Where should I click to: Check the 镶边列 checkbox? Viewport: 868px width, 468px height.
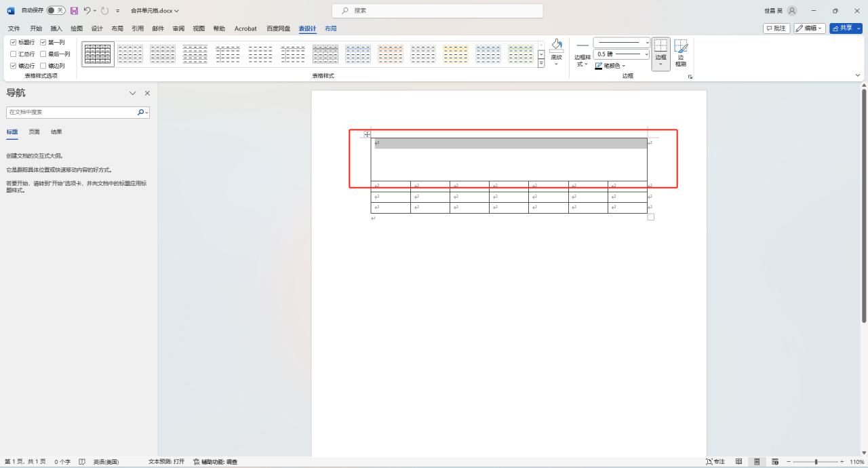tap(43, 66)
